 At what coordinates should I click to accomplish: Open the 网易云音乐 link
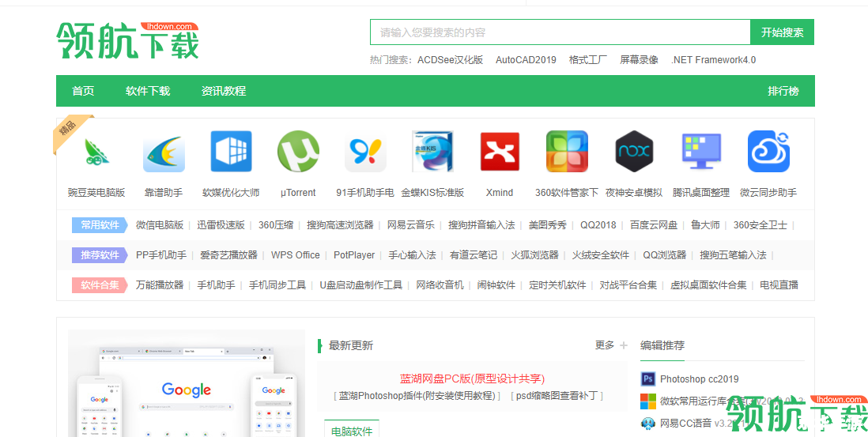pyautogui.click(x=411, y=225)
